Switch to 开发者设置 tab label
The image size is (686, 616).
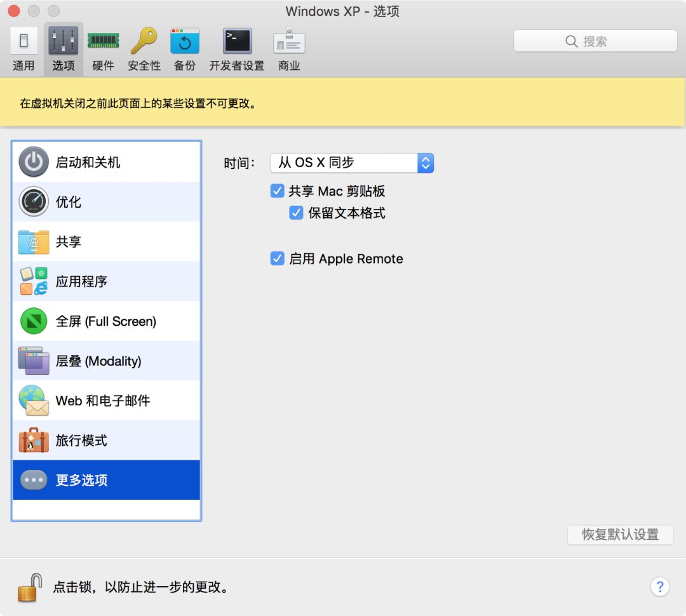pyautogui.click(x=237, y=65)
